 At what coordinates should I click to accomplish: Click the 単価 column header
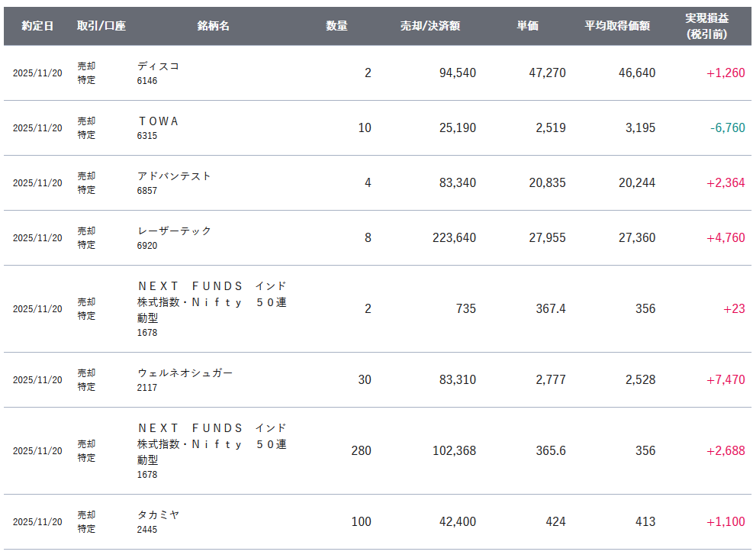(x=527, y=26)
